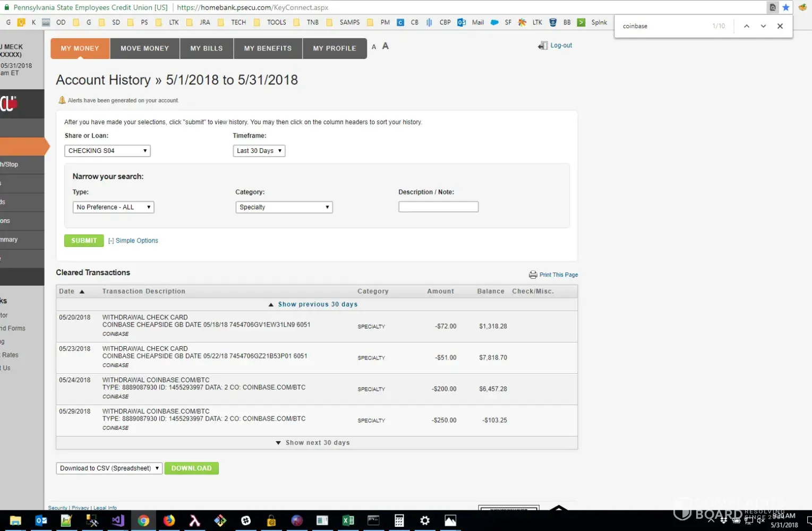
Task: Click into the Description / Note field
Action: (x=438, y=207)
